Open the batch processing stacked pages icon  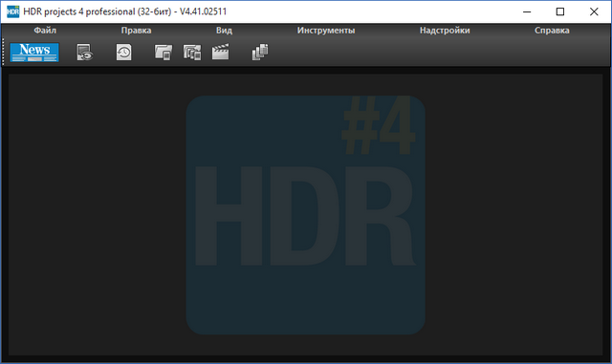pyautogui.click(x=260, y=52)
